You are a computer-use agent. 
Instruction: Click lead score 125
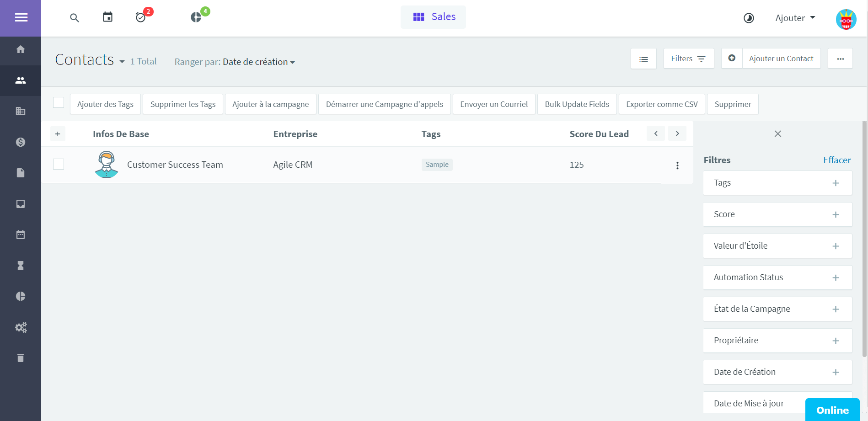577,165
